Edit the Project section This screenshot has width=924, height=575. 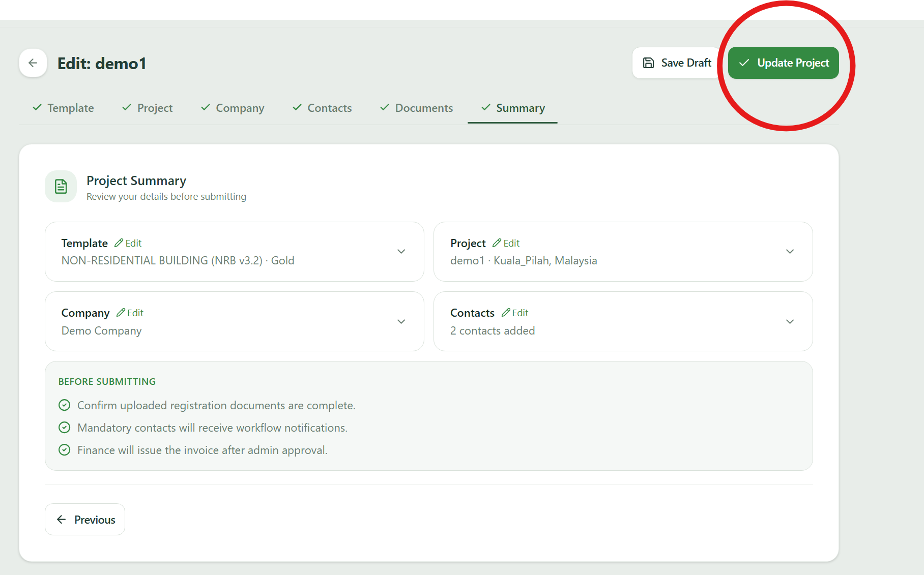pyautogui.click(x=506, y=243)
